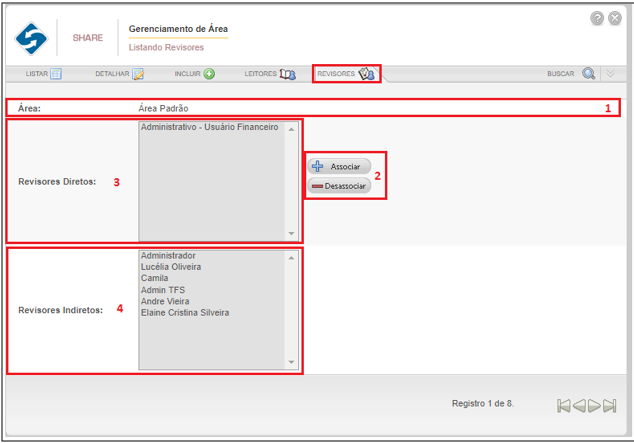Select Camila in Revisores Indiretos
This screenshot has height=443, width=634.
pyautogui.click(x=154, y=278)
